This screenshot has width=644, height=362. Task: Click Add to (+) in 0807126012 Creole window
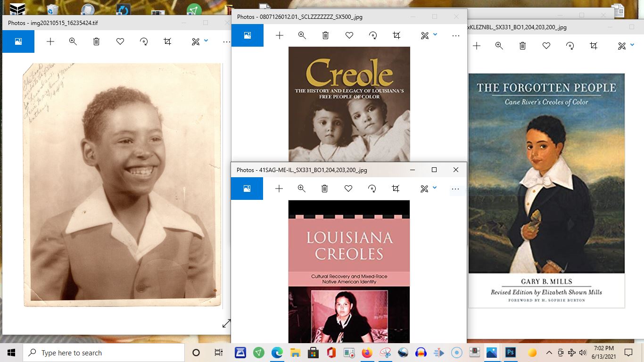[x=280, y=35]
